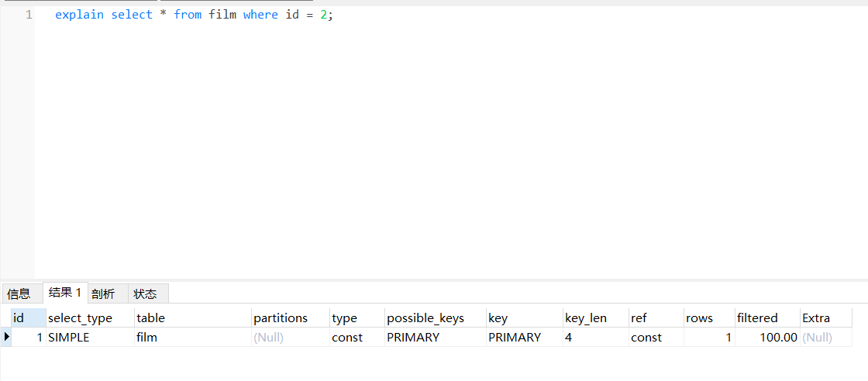Select the (Null) cell under Extra
The width and height of the screenshot is (868, 381).
[826, 338]
